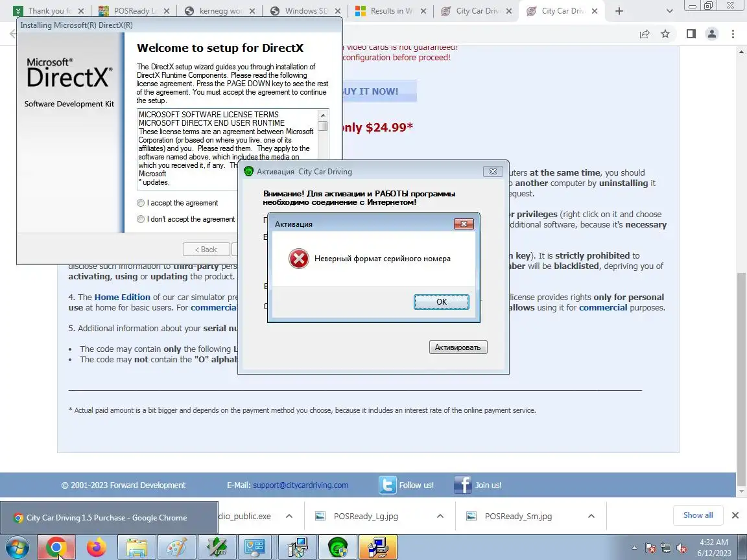
Task: Click the 'City Car Driving 1.5 Purchase' taskbar preview
Action: (109, 518)
